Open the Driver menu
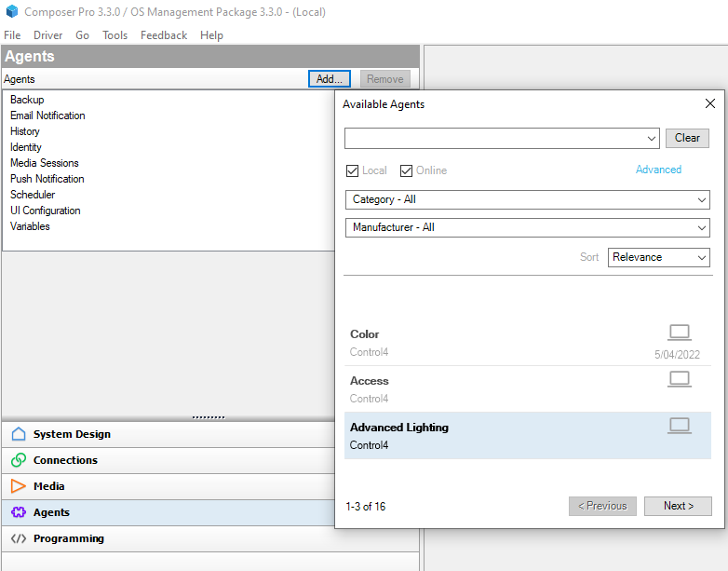The image size is (728, 571). [x=47, y=35]
